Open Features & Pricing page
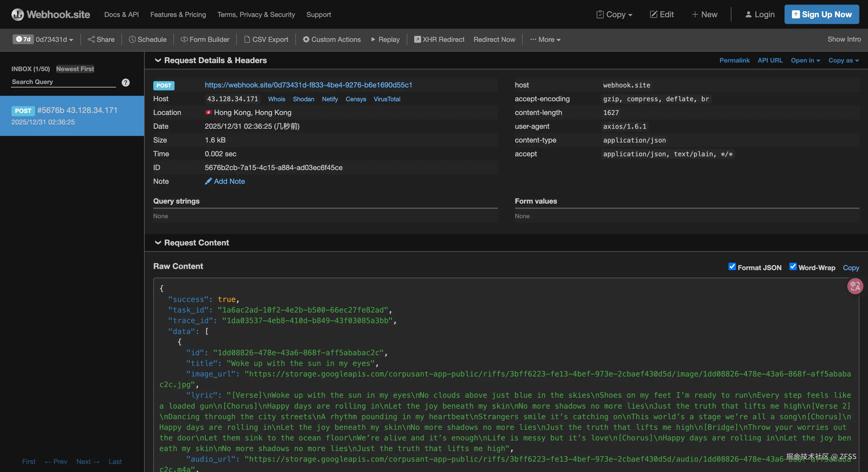This screenshot has height=472, width=868. 178,14
